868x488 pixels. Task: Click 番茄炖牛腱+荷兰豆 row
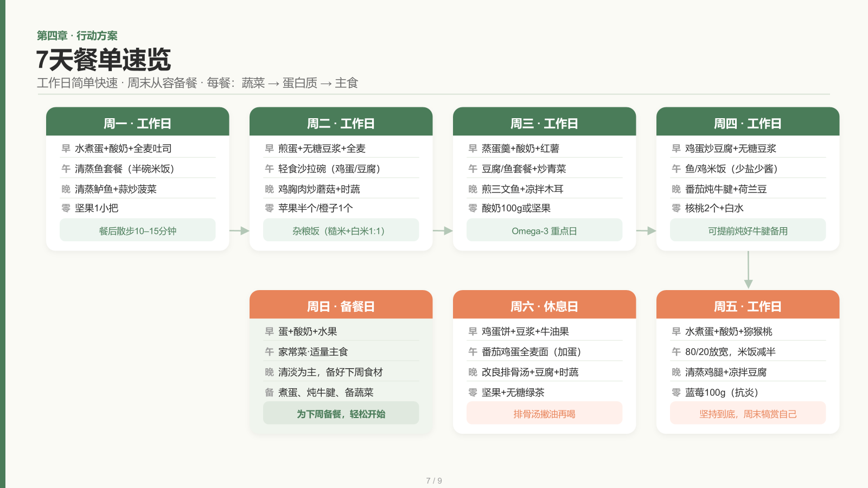(748, 189)
